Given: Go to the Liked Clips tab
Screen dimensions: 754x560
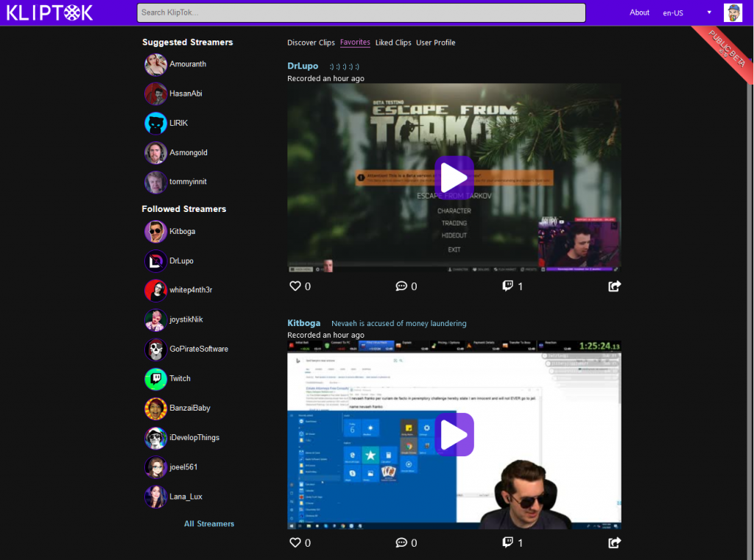Looking at the screenshot, I should click(393, 43).
